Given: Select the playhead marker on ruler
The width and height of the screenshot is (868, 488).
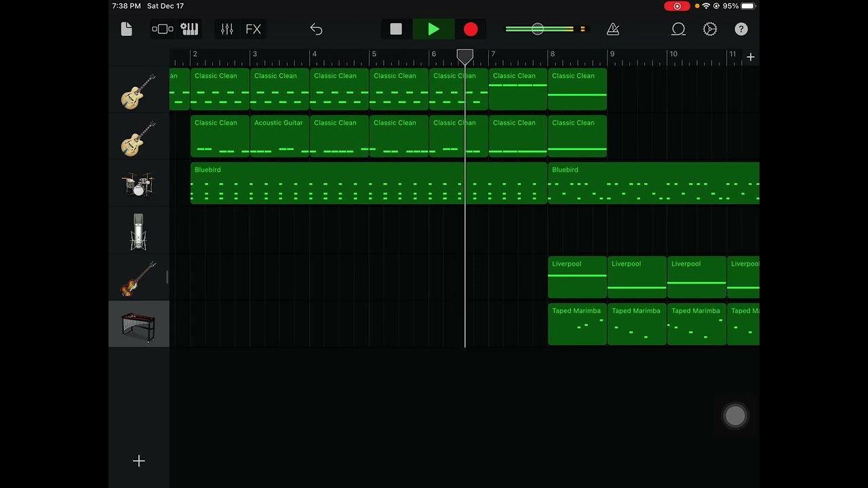Looking at the screenshot, I should tap(465, 57).
